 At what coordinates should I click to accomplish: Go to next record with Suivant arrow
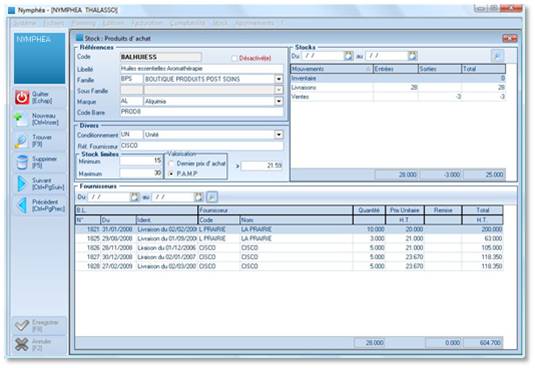point(22,184)
